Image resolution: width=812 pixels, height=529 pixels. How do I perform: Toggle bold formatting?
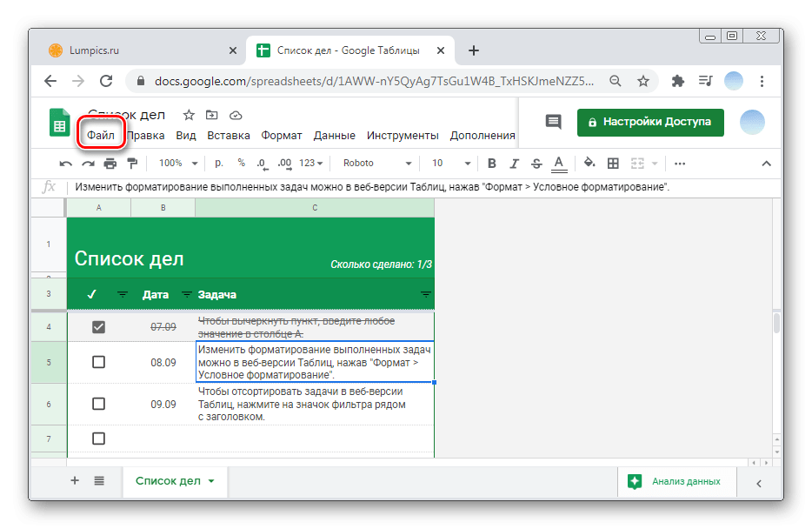coord(492,164)
